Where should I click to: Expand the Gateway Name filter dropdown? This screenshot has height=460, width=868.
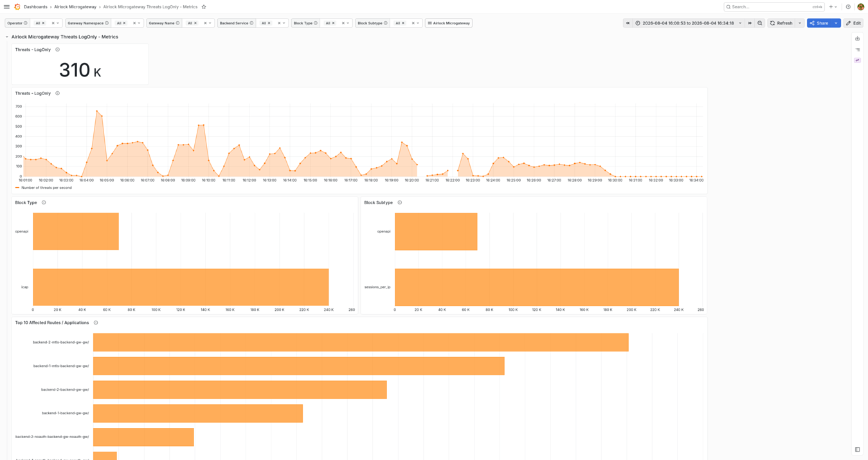[x=210, y=23]
